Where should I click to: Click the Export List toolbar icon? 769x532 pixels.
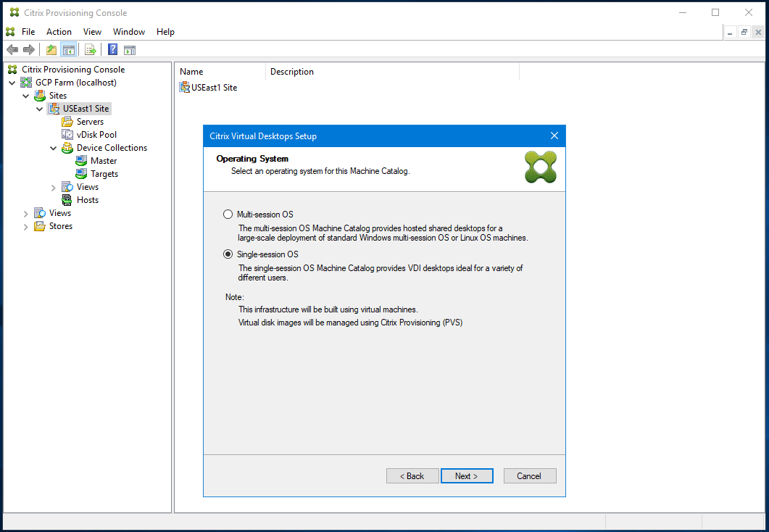coord(90,49)
